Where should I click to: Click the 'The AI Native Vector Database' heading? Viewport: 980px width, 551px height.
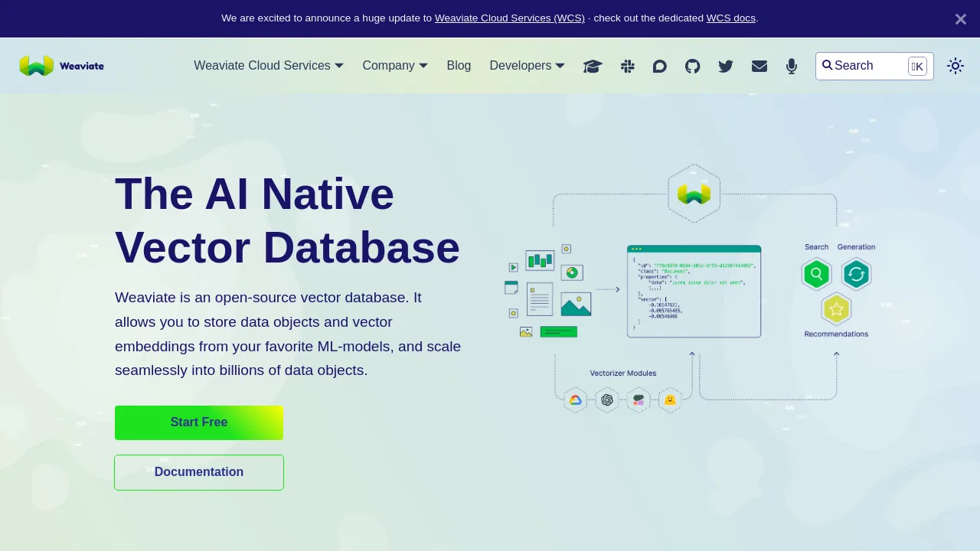tap(288, 220)
